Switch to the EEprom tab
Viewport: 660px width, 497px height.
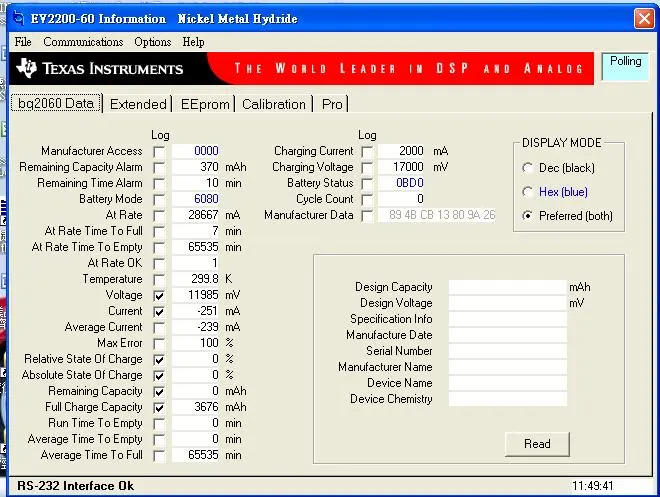(205, 104)
